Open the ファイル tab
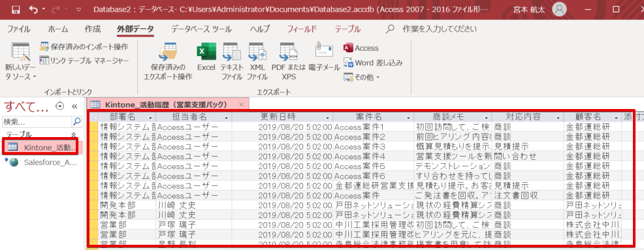This screenshot has width=644, height=250. (18, 29)
